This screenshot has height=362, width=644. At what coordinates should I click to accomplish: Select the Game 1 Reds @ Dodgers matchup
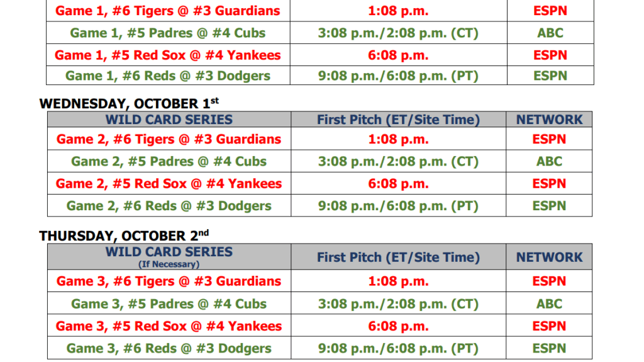pos(168,76)
